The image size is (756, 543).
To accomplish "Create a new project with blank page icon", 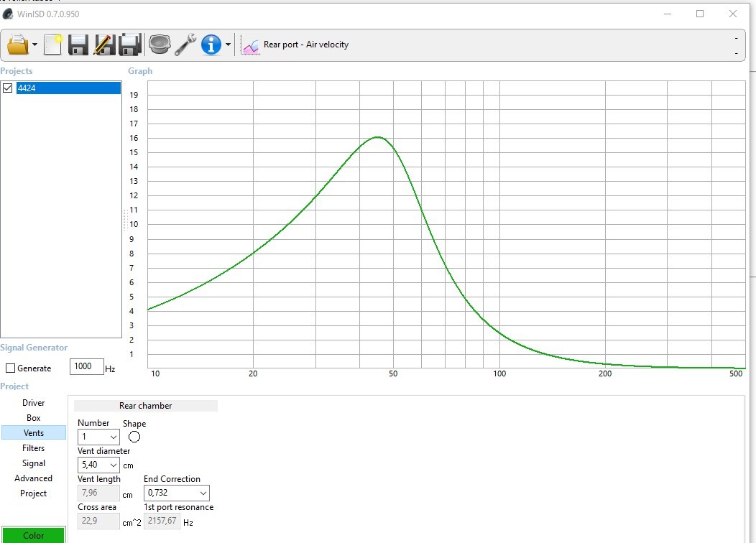I will coord(53,45).
